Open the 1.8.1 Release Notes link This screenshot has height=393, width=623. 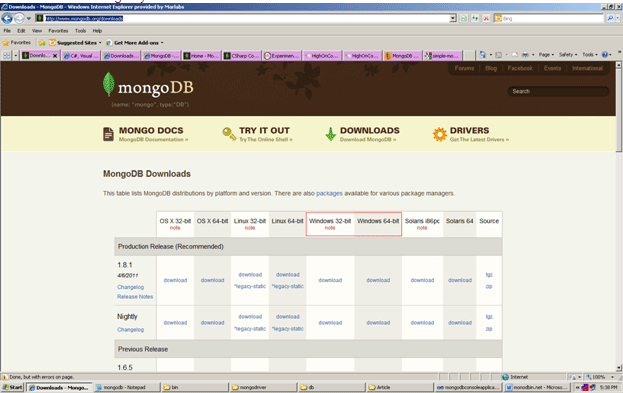pos(135,297)
